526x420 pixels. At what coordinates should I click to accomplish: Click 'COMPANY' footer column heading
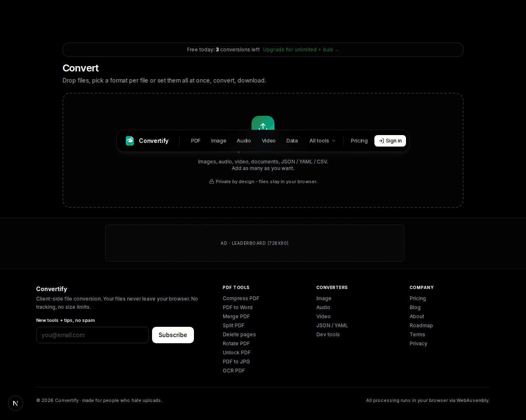(x=422, y=287)
